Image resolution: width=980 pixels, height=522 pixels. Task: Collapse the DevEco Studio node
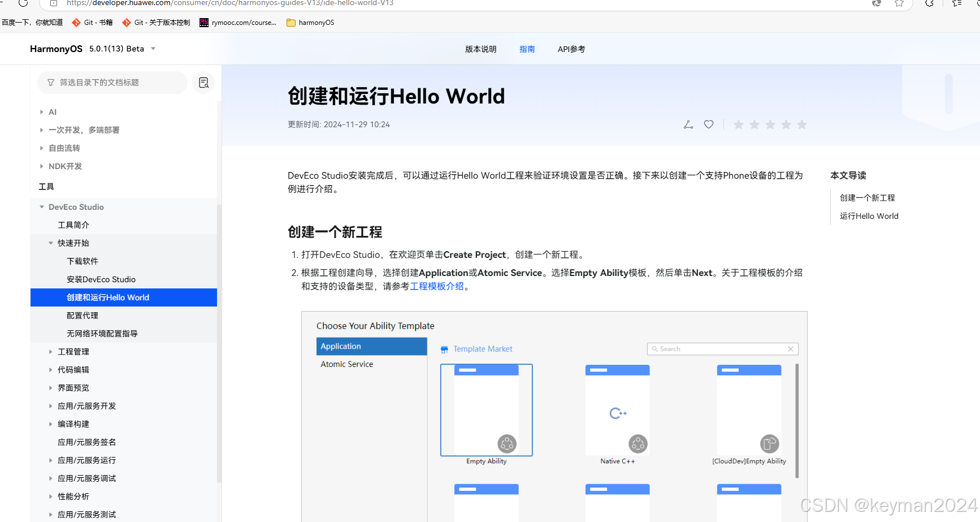(x=41, y=207)
